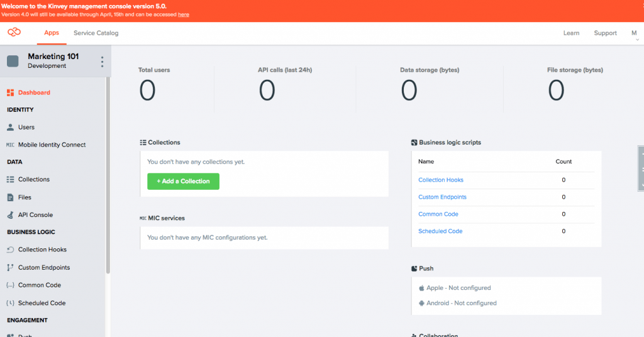
Task: Select the Collections list icon in sidebar
Action: pos(10,180)
